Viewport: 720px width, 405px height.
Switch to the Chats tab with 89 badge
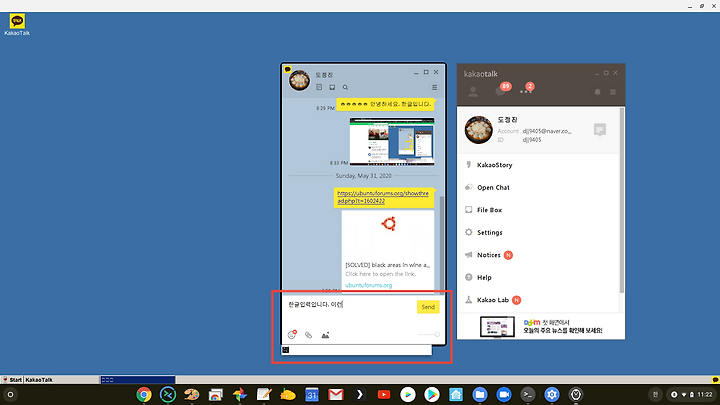click(502, 90)
